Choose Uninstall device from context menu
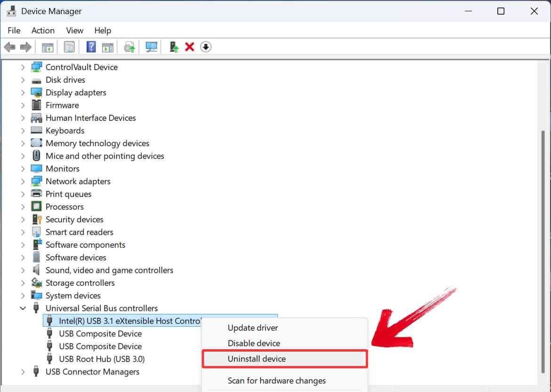The image size is (551, 392). coord(256,359)
